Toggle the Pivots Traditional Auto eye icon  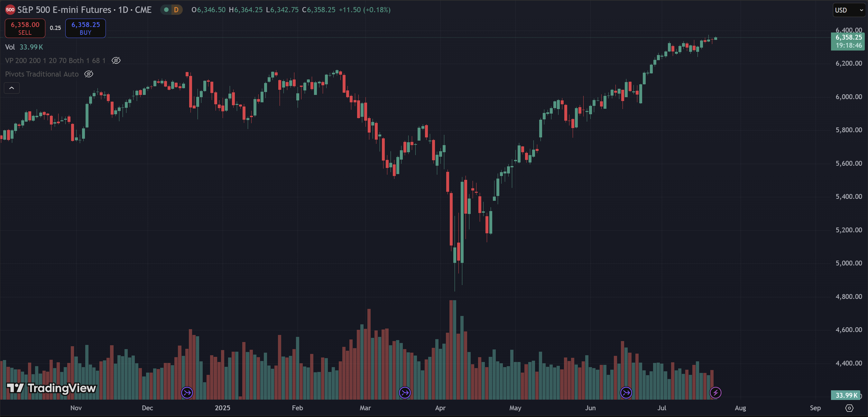click(88, 74)
